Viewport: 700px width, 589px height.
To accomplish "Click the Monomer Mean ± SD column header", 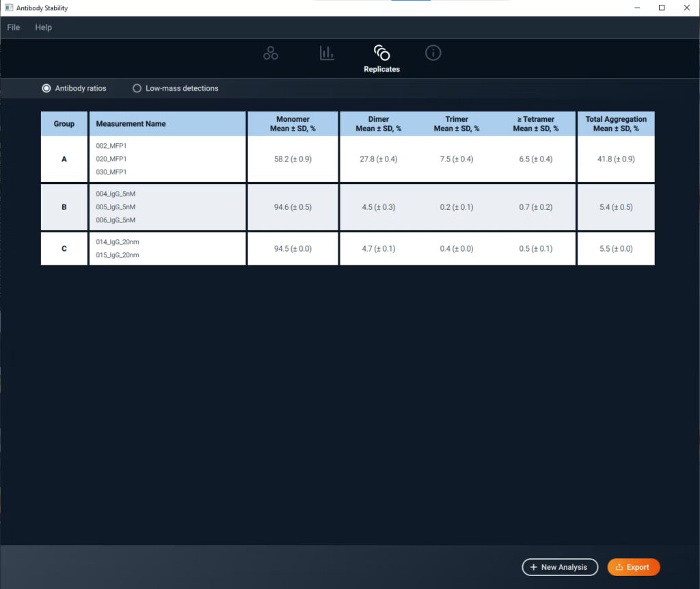I will (x=293, y=124).
